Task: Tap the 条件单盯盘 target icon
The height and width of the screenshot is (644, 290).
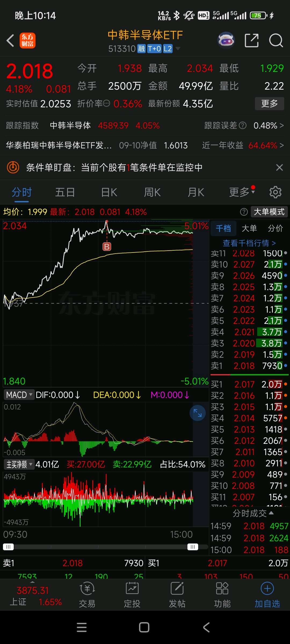Action: click(13, 167)
